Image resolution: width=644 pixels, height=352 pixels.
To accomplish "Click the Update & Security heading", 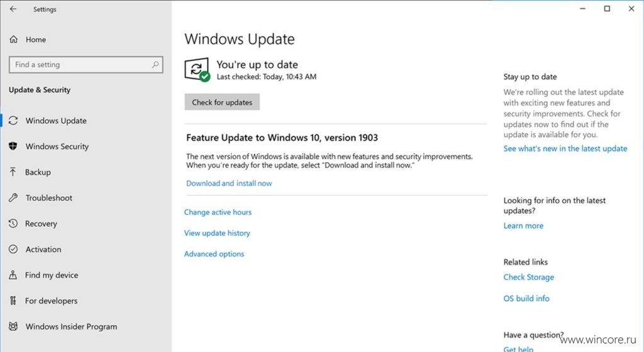I will [x=40, y=90].
